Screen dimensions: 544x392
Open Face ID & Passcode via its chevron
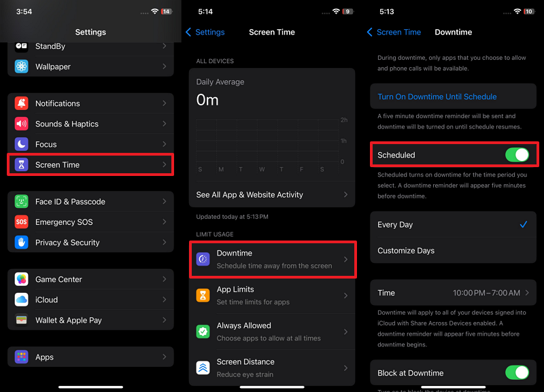coord(165,201)
